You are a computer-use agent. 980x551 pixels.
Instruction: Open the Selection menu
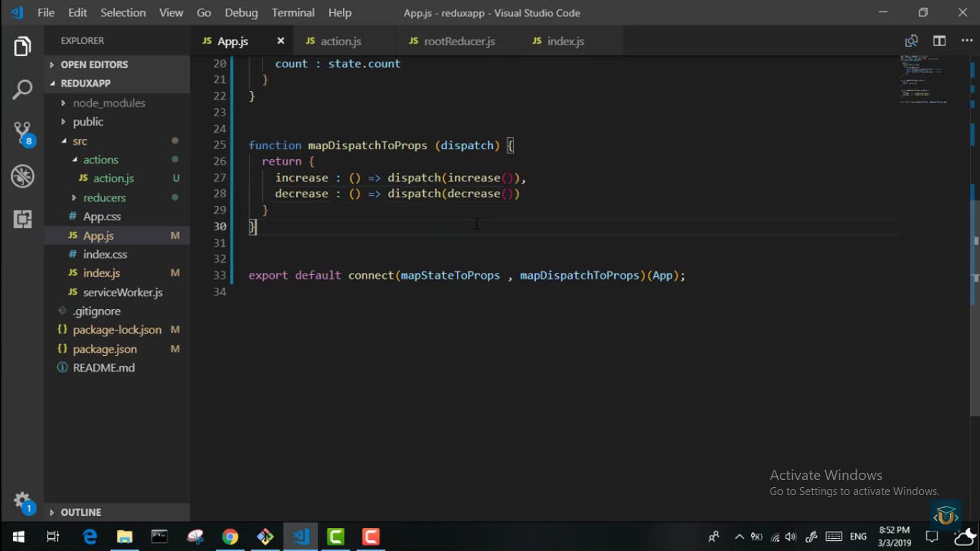(123, 13)
